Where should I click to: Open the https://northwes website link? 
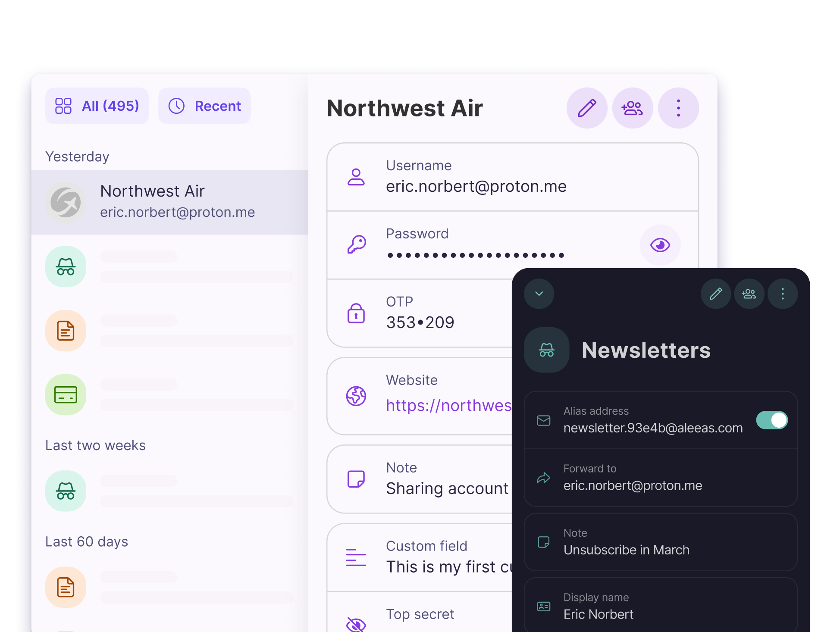[448, 405]
